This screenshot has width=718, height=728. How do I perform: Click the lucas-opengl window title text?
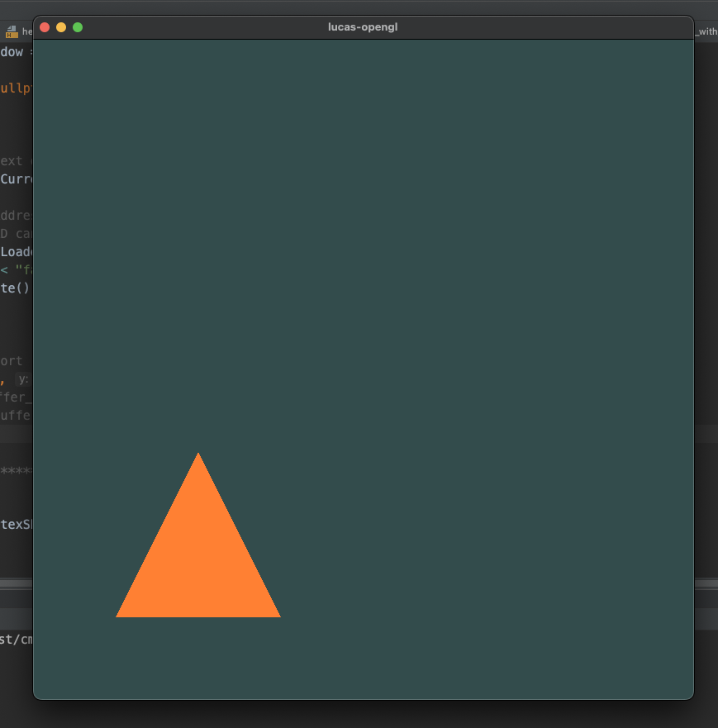(x=363, y=26)
